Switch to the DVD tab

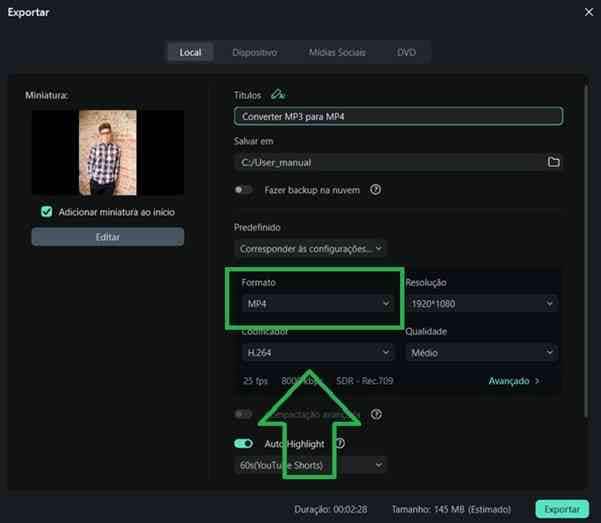[x=406, y=52]
